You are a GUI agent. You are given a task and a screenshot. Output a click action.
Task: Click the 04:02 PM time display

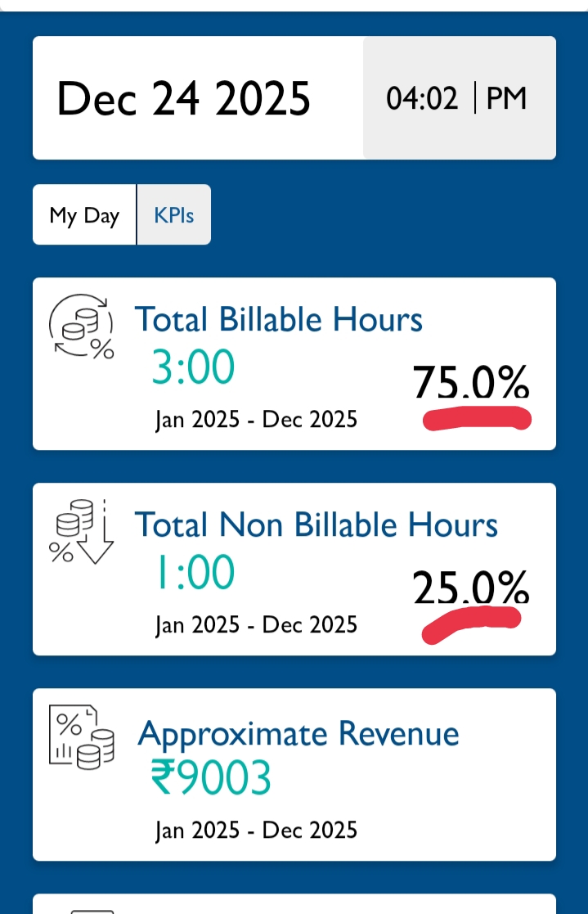click(457, 99)
